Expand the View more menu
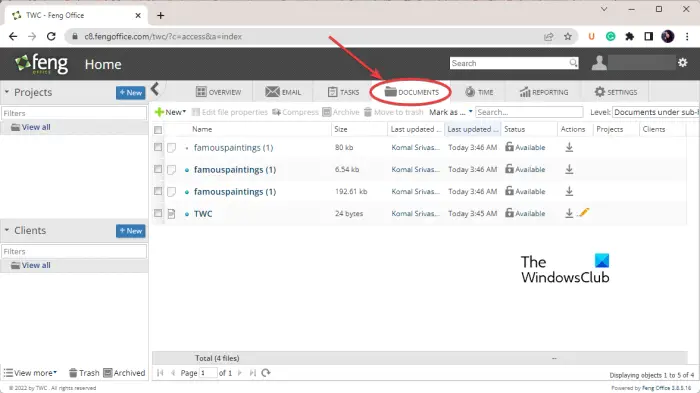 (x=30, y=372)
